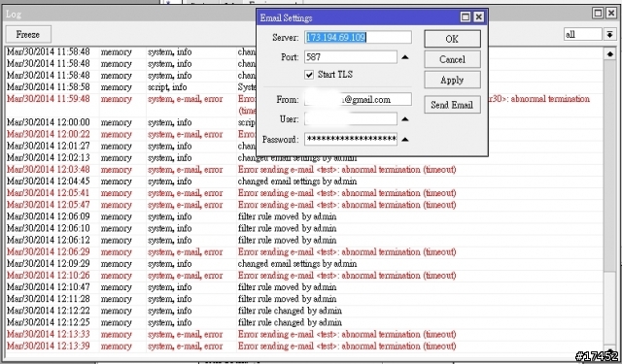
Task: Collapse the Password field with its arrow
Action: click(405, 140)
